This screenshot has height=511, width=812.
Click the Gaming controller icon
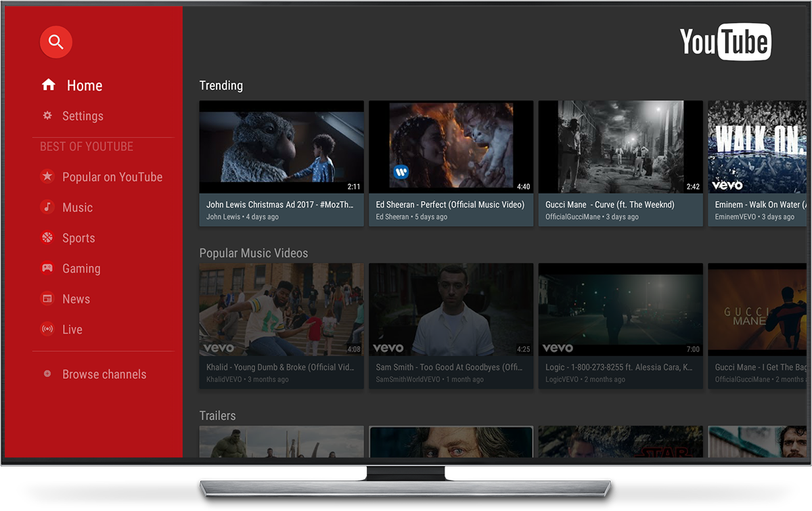(x=47, y=268)
